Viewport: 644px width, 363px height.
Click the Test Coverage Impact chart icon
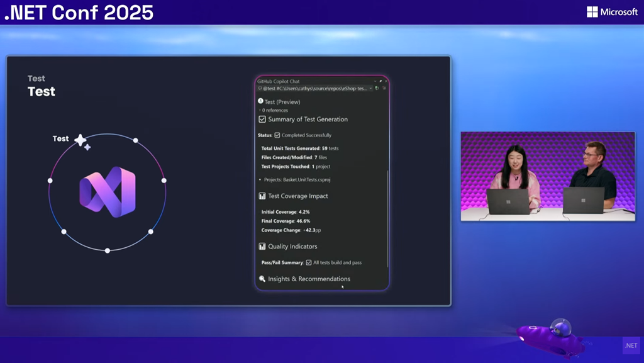262,196
